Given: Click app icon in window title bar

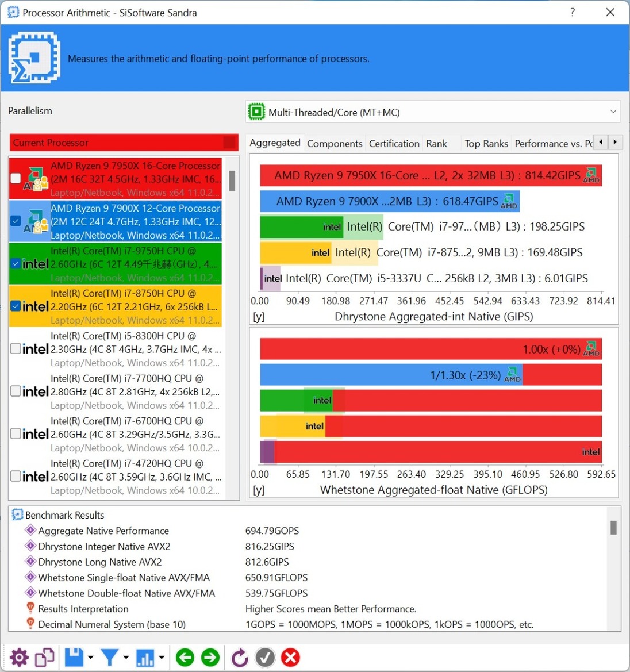Looking at the screenshot, I should [13, 13].
